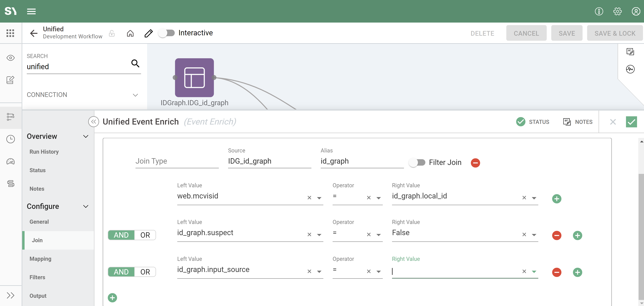This screenshot has width=644, height=306.
Task: Collapse the Overview section
Action: pyautogui.click(x=86, y=137)
